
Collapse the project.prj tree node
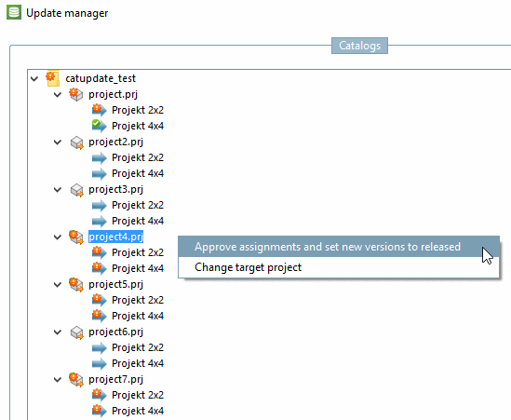(x=58, y=95)
